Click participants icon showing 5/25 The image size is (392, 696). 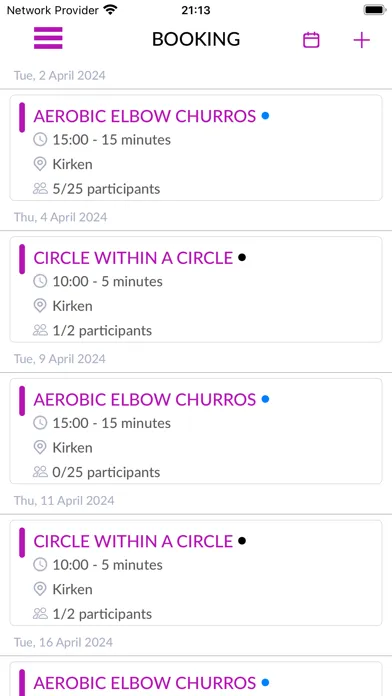point(40,189)
